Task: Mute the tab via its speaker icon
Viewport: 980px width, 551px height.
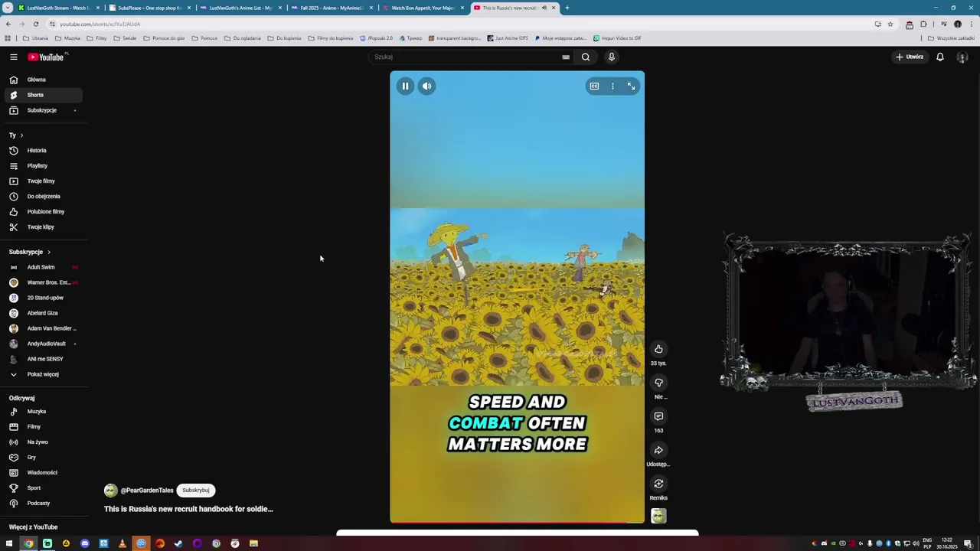Action: 544,8
